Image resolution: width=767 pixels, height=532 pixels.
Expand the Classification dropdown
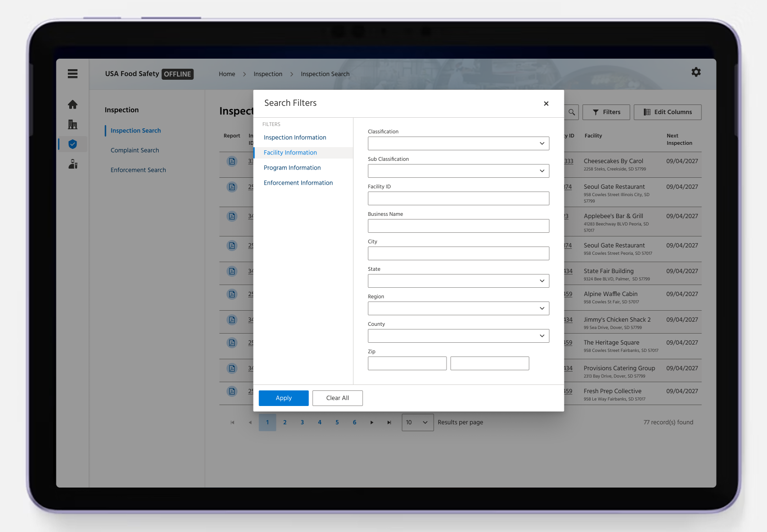pyautogui.click(x=458, y=143)
